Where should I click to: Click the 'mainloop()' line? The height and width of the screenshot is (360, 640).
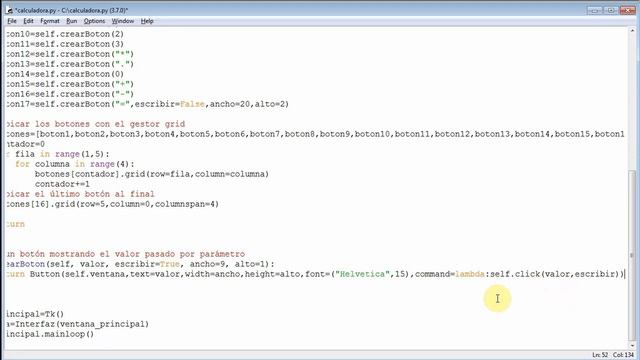[x=50, y=334]
